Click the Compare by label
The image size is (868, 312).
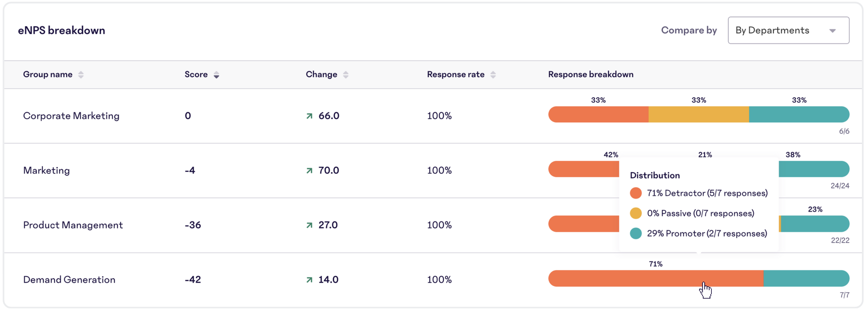point(689,30)
